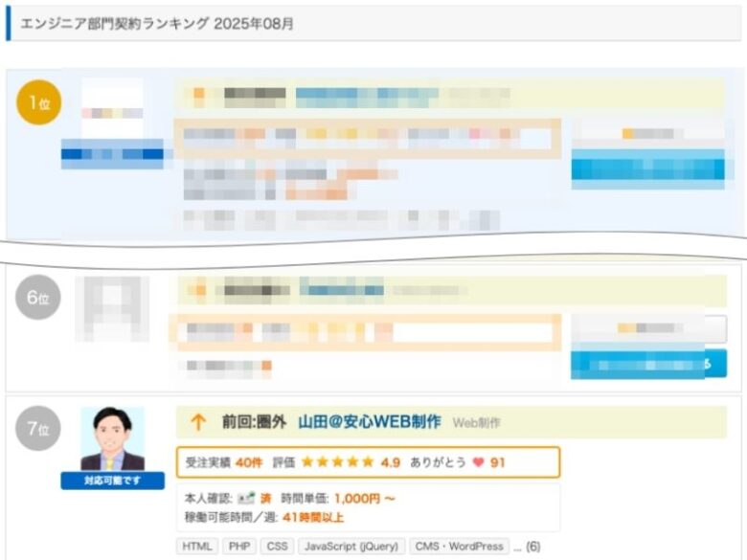Select the HTML skill tag
The height and width of the screenshot is (560, 747).
click(x=197, y=547)
